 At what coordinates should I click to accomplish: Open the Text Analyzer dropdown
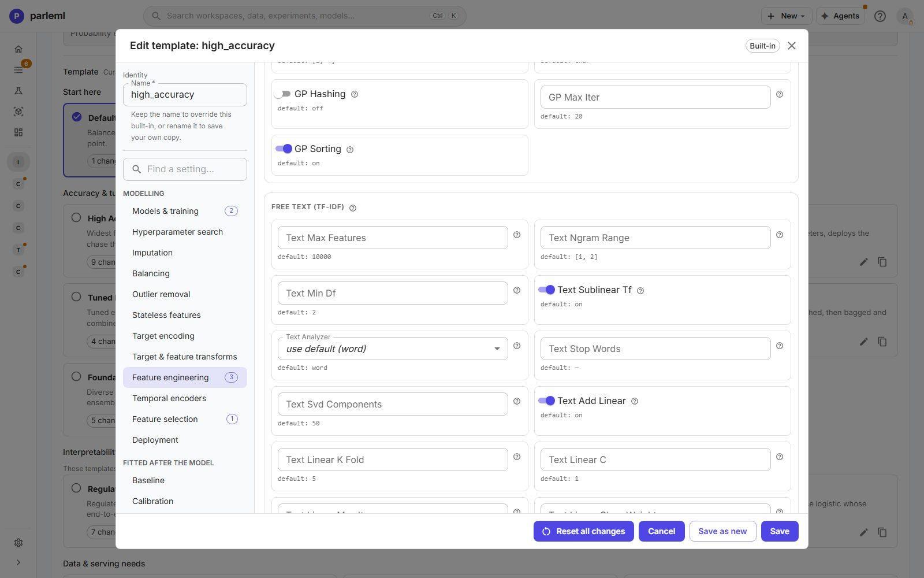pyautogui.click(x=393, y=349)
